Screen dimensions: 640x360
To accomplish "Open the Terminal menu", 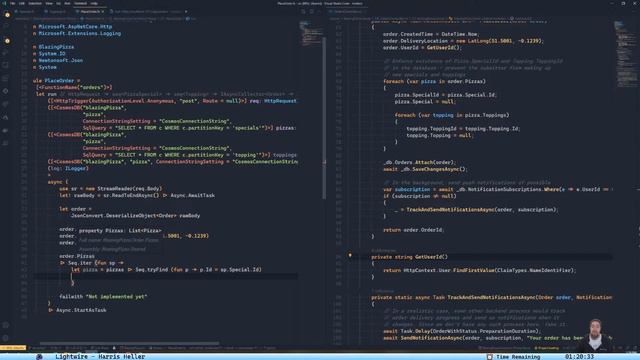I will (80, 3).
